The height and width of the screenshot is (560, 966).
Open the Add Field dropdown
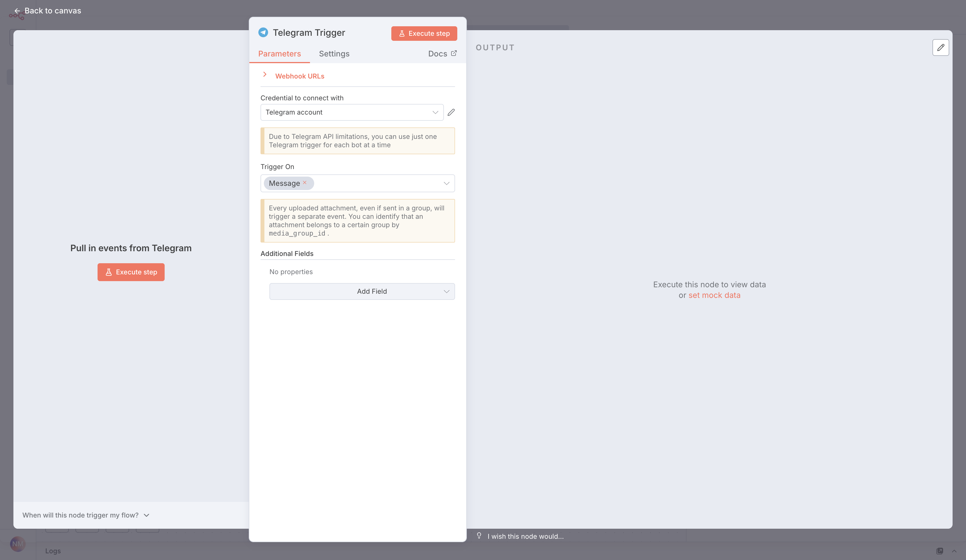tap(362, 291)
